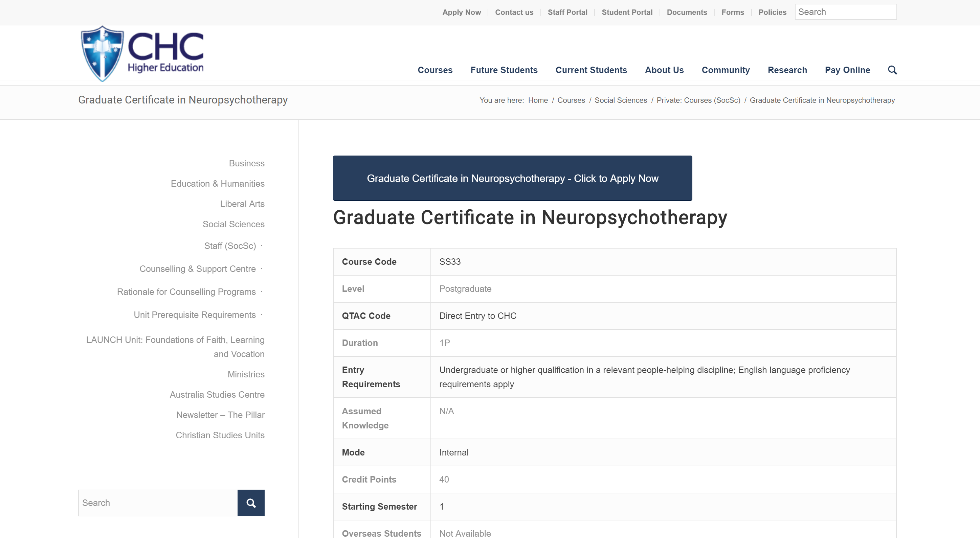Image resolution: width=980 pixels, height=538 pixels.
Task: Open Christian Studies Units sidebar link
Action: tap(220, 435)
